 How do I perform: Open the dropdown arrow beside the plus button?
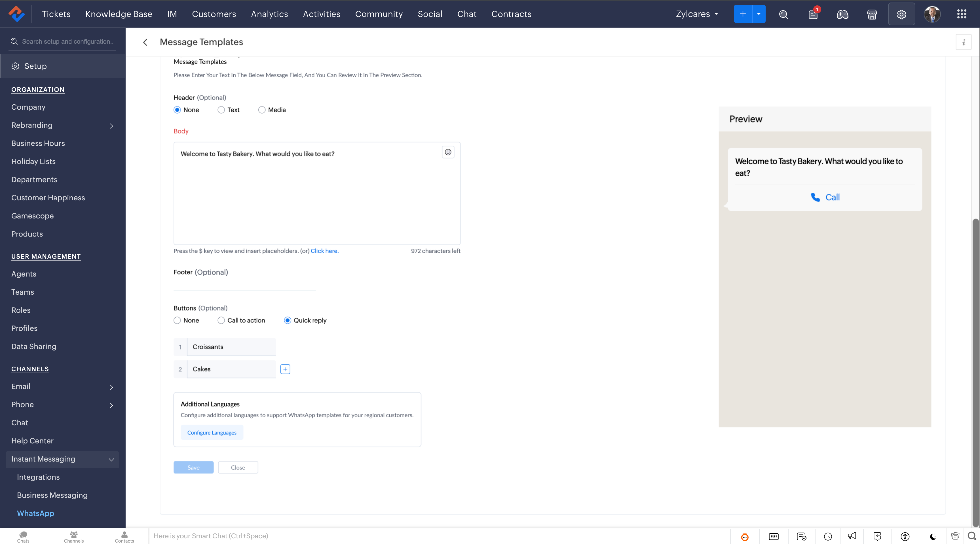759,14
